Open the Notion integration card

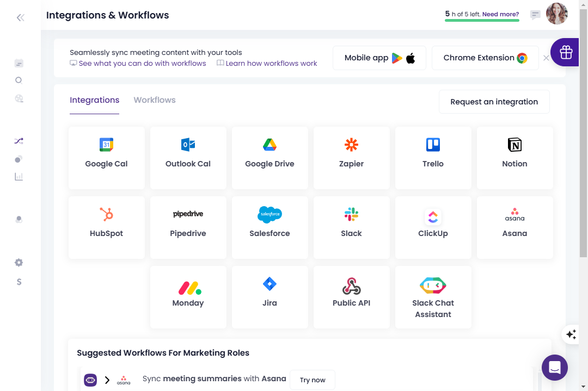coord(515,158)
